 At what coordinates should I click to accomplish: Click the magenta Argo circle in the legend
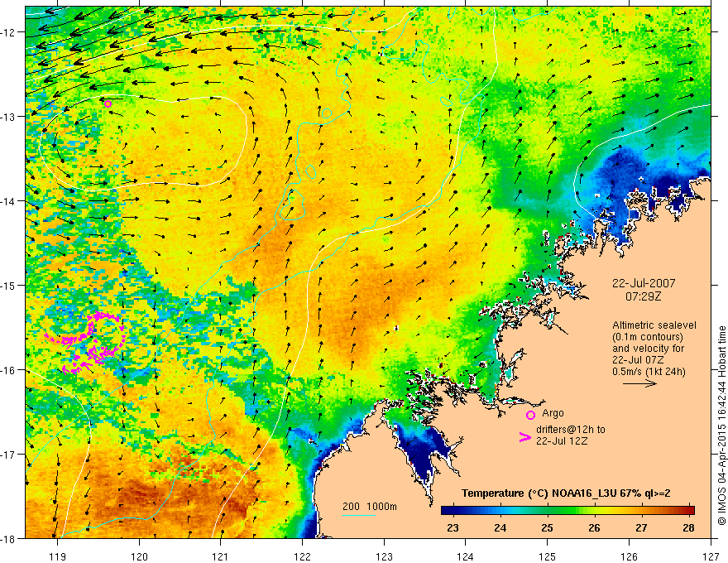point(530,415)
